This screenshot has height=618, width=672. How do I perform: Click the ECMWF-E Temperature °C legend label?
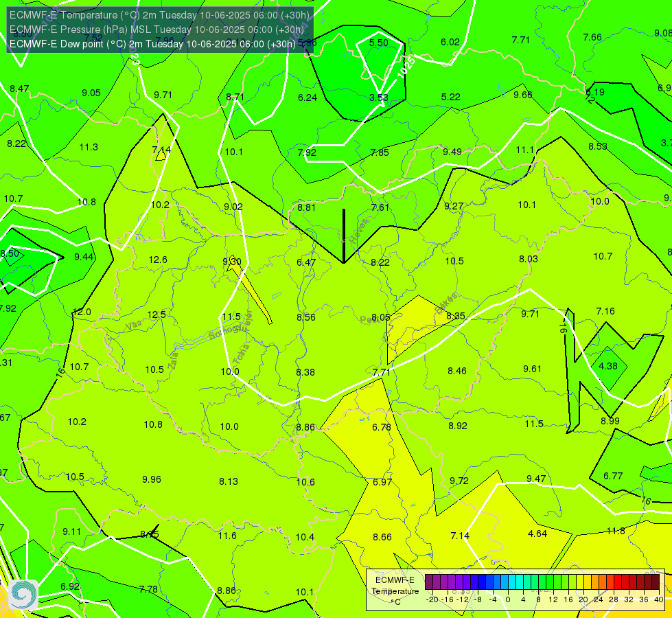(x=395, y=591)
